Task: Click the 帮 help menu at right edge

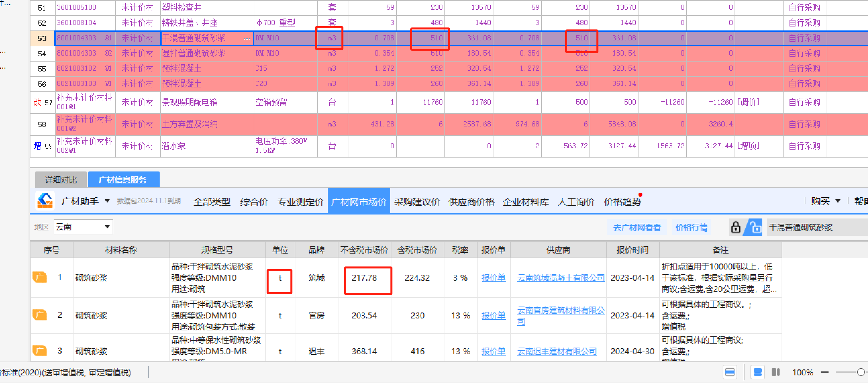Action: [861, 201]
